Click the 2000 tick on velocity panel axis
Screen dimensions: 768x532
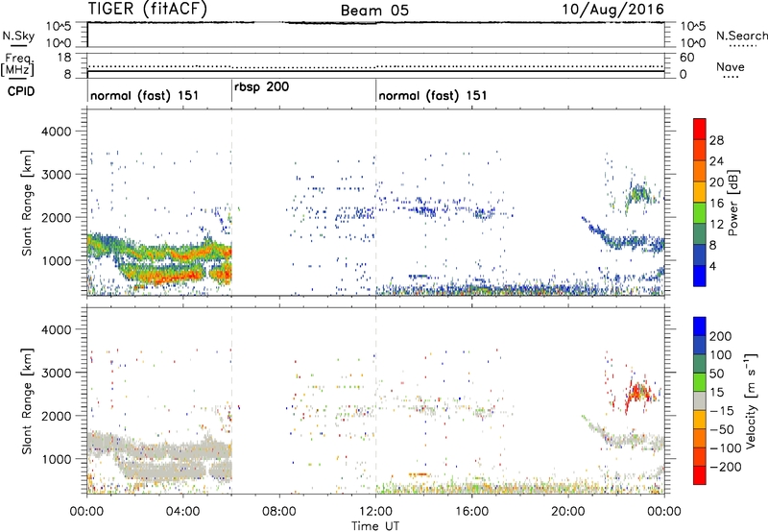(56, 416)
